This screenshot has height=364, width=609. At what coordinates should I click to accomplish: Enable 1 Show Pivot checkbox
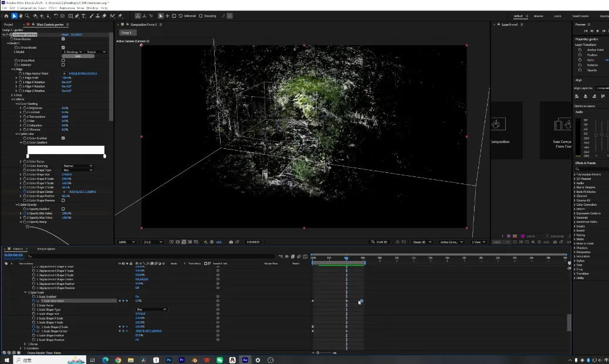pyautogui.click(x=63, y=60)
